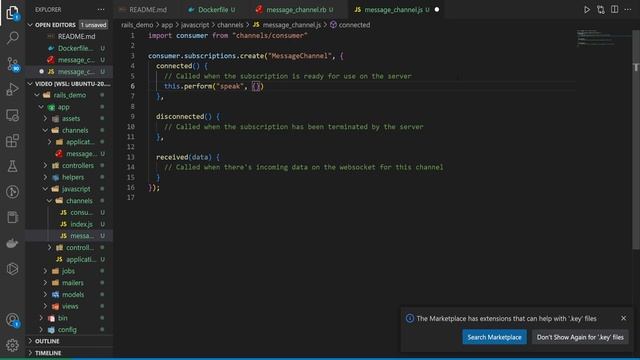Click Search Marketplace button

494,337
